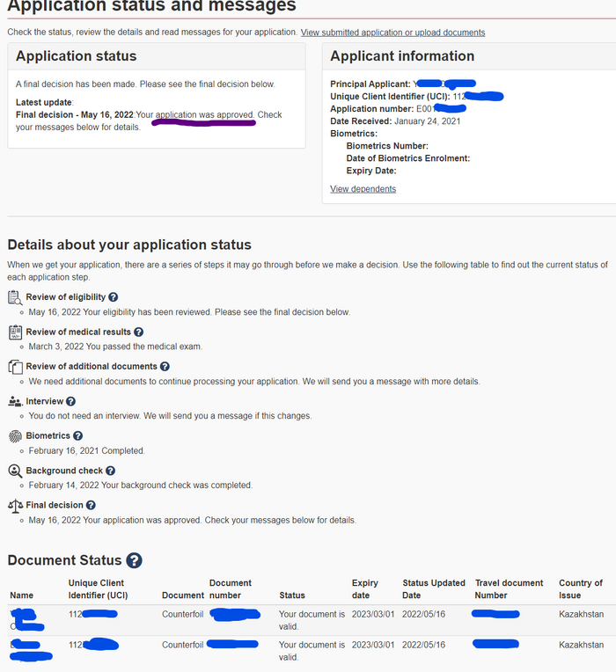Click the Document Status help icon
This screenshot has height=672, width=616.
click(x=134, y=560)
